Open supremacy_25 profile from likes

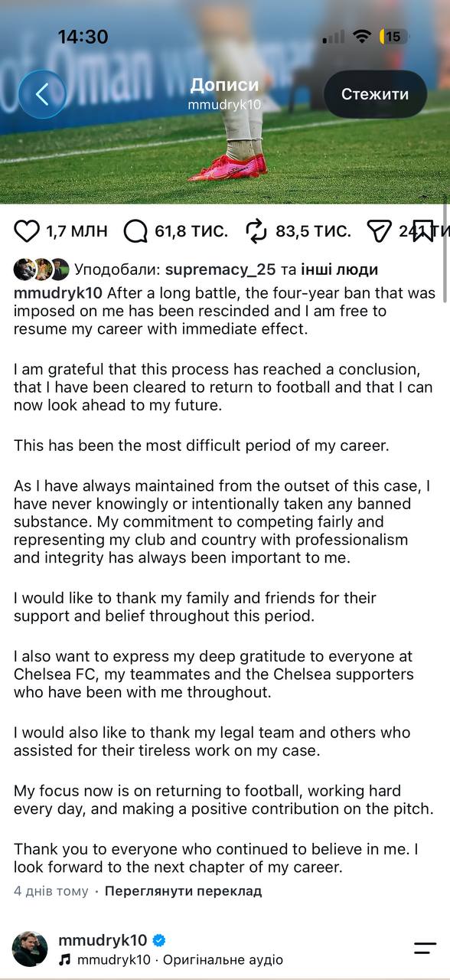[x=220, y=269]
